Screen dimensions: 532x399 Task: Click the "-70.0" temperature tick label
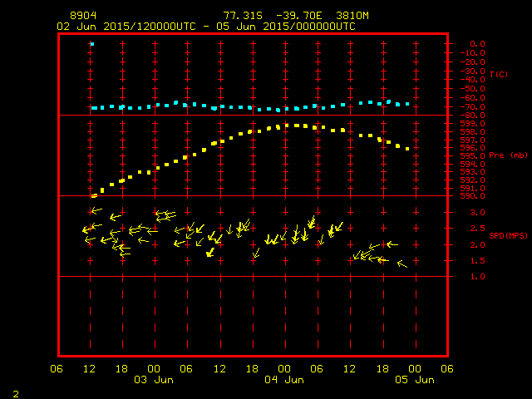473,107
